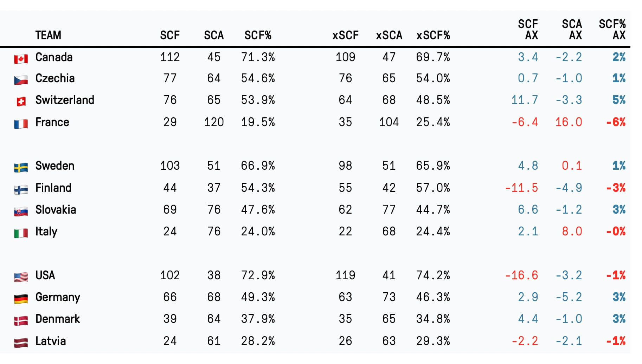The height and width of the screenshot is (364, 642).
Task: Click the Denmark flag icon
Action: point(21,321)
